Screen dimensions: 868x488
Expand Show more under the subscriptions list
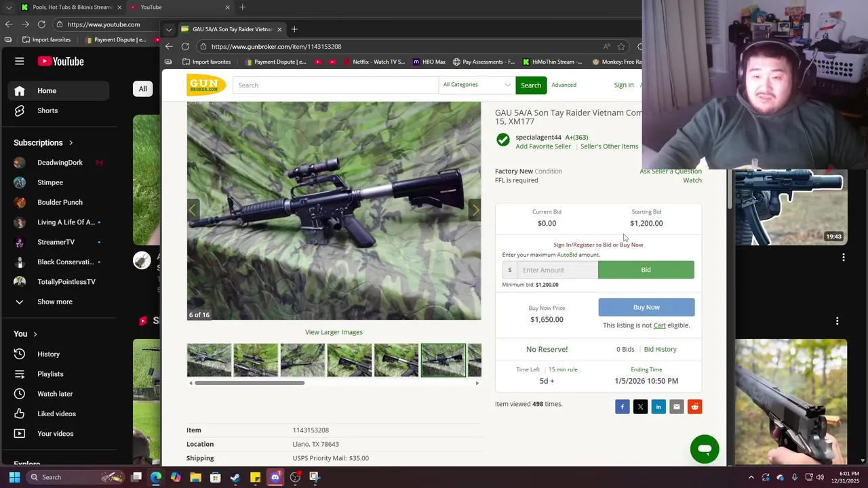(54, 302)
